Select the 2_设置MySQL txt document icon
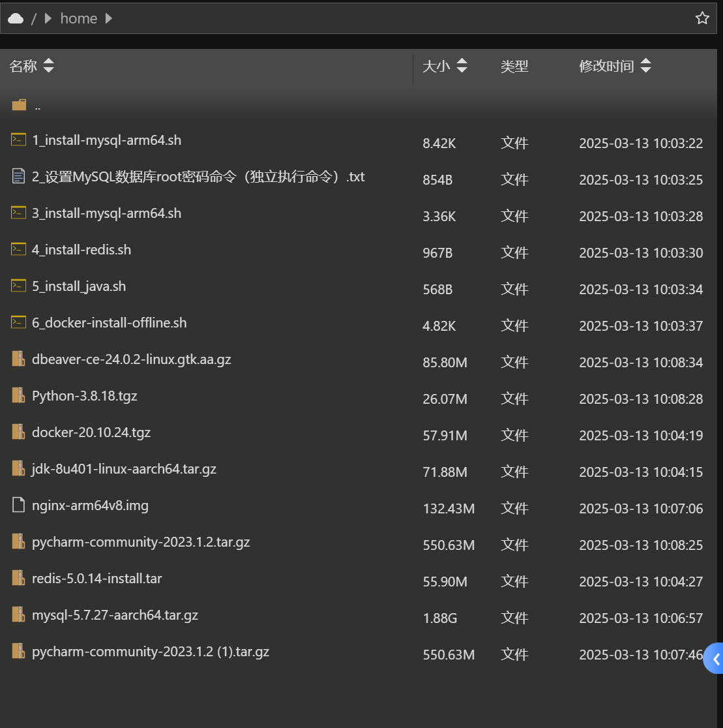 [18, 176]
